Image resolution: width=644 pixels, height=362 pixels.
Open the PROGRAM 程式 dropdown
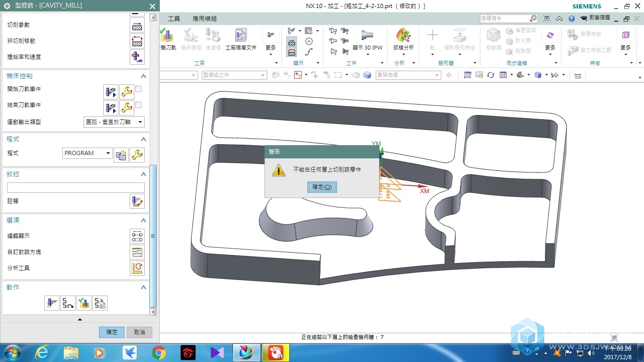[87, 153]
